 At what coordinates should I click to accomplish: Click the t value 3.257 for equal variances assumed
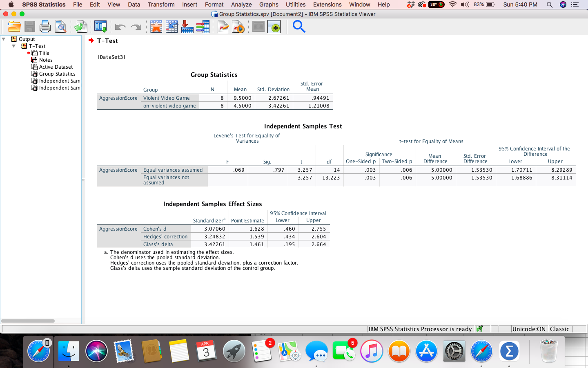305,170
